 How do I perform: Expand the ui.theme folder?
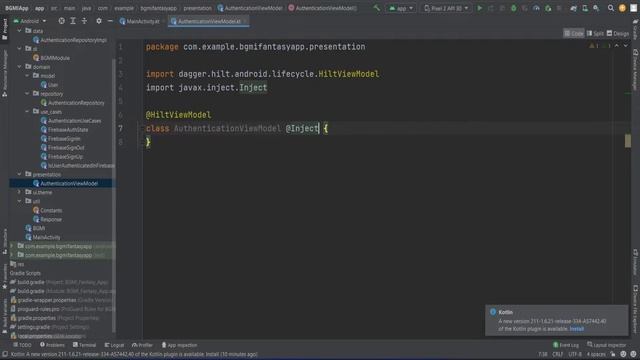(19, 192)
